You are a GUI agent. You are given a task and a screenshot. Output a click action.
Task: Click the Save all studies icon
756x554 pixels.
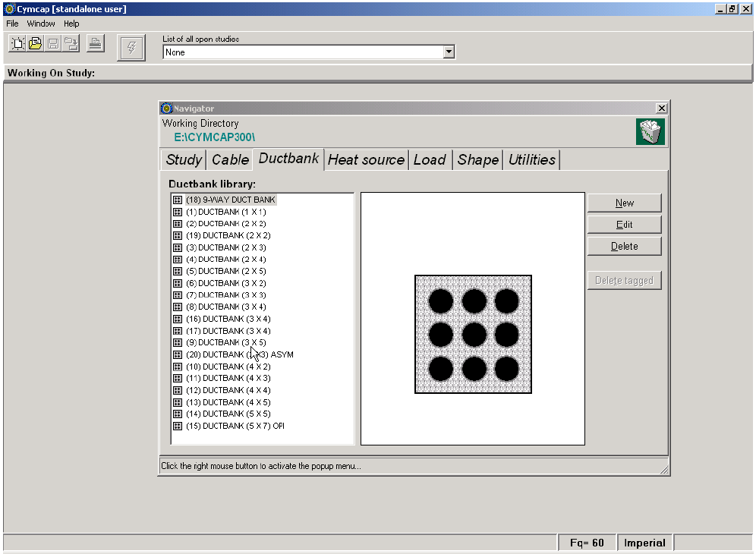point(71,44)
